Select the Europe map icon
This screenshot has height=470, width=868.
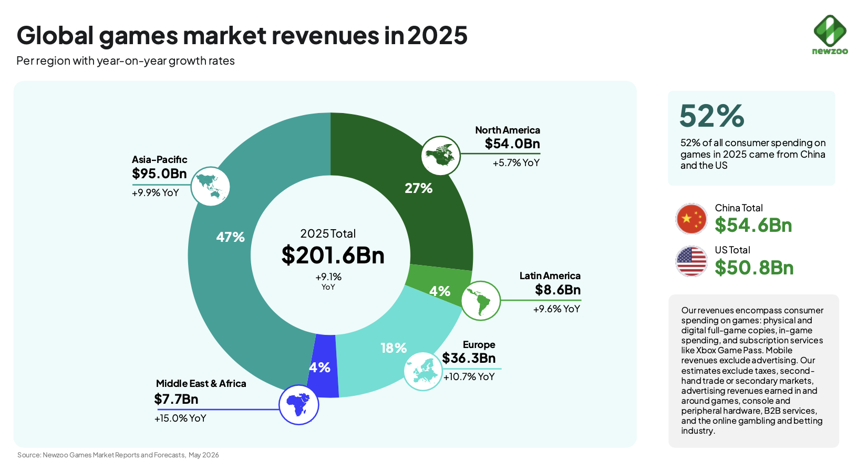tap(423, 371)
